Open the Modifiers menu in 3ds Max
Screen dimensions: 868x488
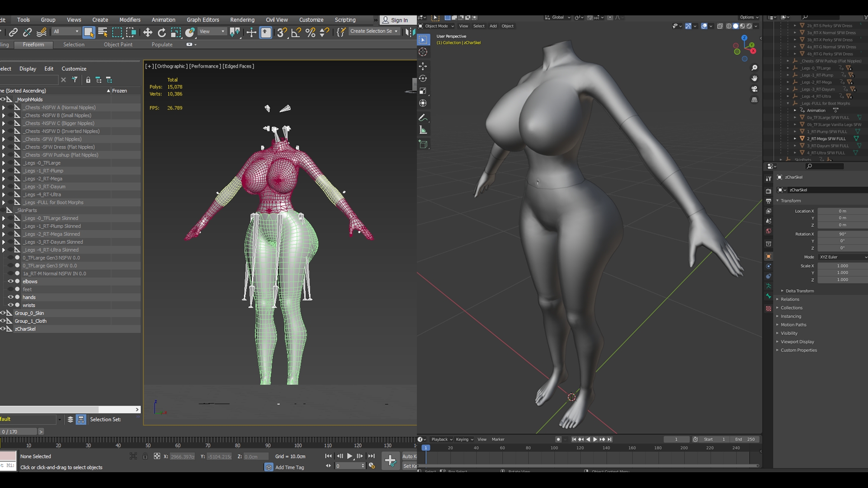point(130,20)
